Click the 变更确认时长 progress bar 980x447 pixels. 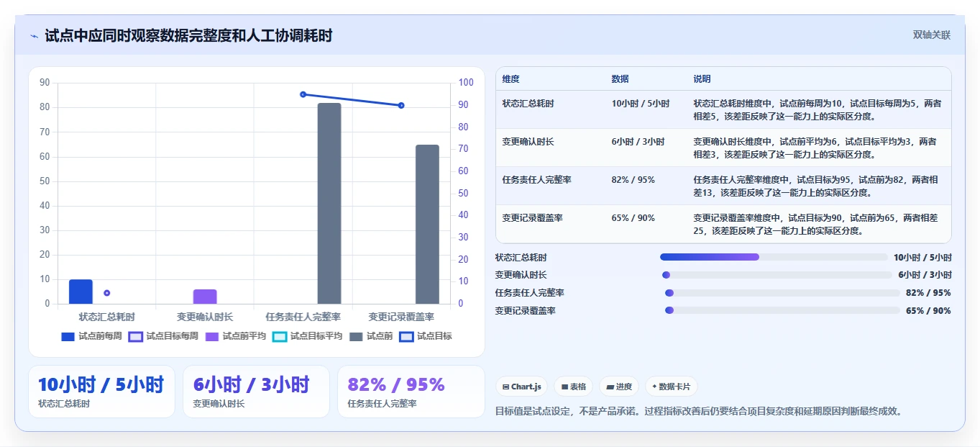(777, 275)
